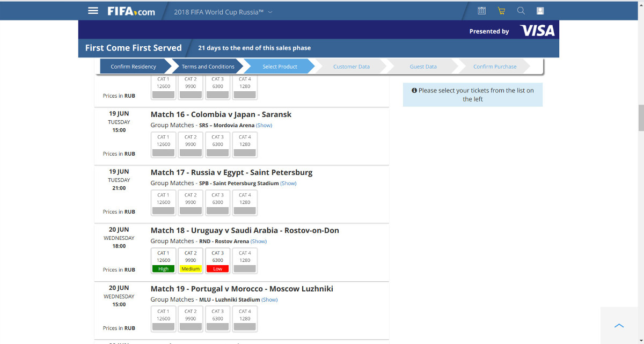The image size is (644, 344).
Task: Click Match 16 - Colombia v Japan - Saransk title
Action: tap(221, 114)
